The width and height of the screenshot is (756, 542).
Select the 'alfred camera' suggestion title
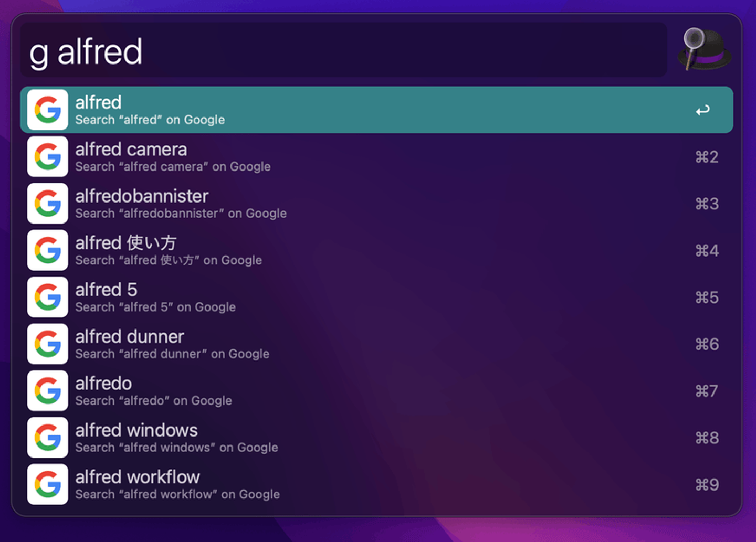pos(131,150)
